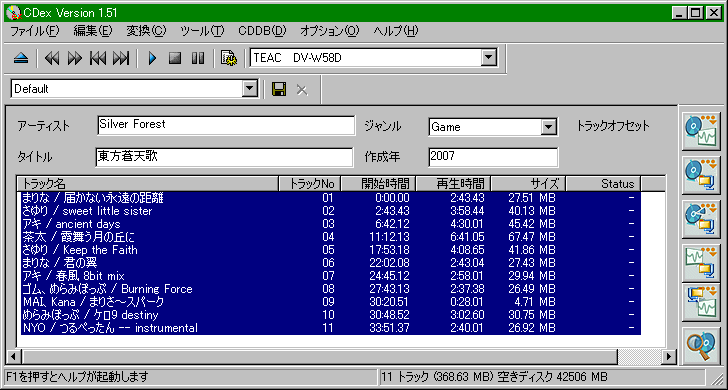Expand the TEAC DV-W58D drive dropdown
Viewport: 728px width, 390px height.
[488, 58]
